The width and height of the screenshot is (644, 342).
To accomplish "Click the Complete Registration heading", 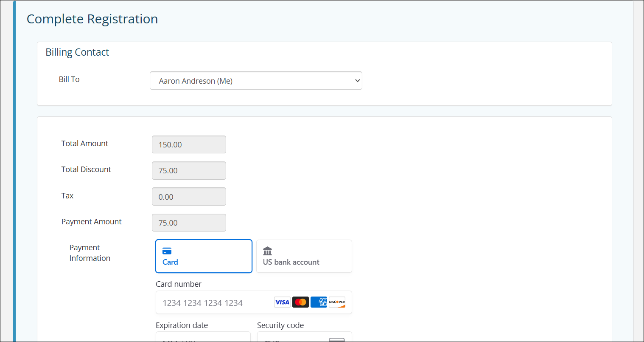I will (x=92, y=19).
